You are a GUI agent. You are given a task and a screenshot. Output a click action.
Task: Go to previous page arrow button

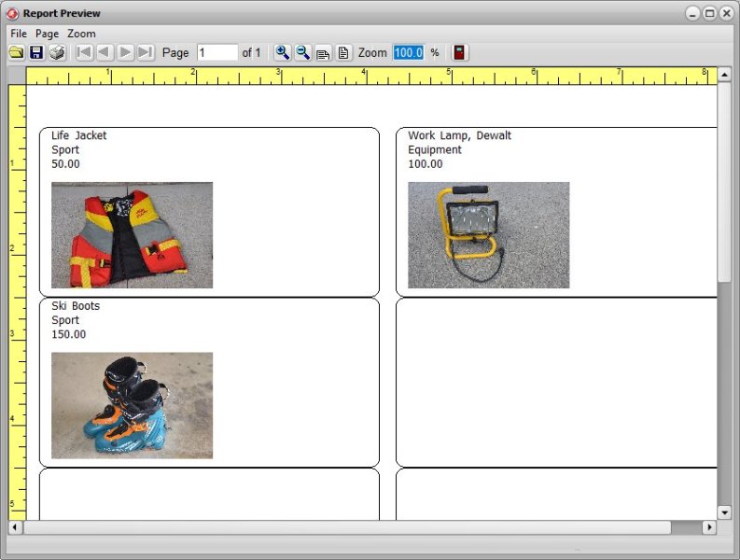pyautogui.click(x=105, y=52)
